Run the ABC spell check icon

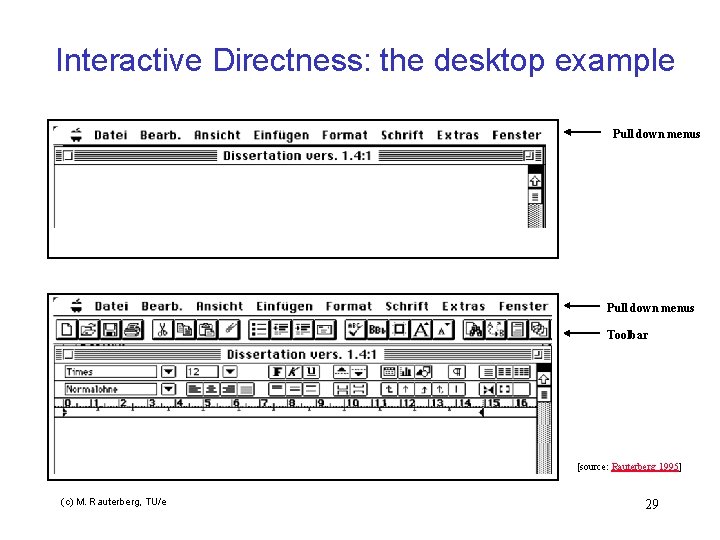tap(355, 329)
